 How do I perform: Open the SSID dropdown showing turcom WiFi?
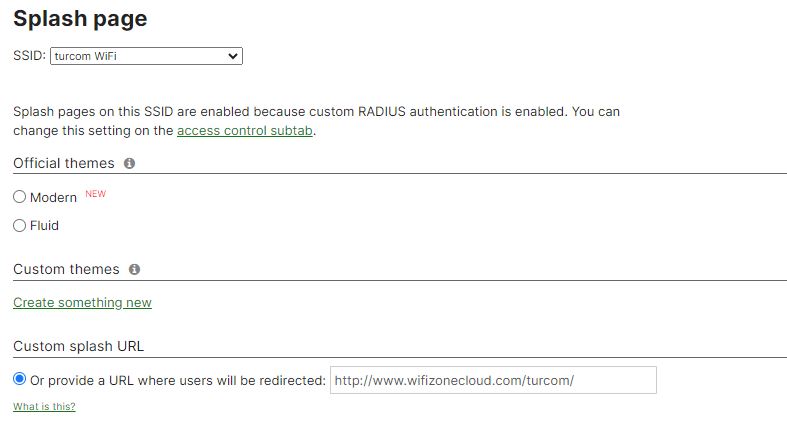(146, 57)
